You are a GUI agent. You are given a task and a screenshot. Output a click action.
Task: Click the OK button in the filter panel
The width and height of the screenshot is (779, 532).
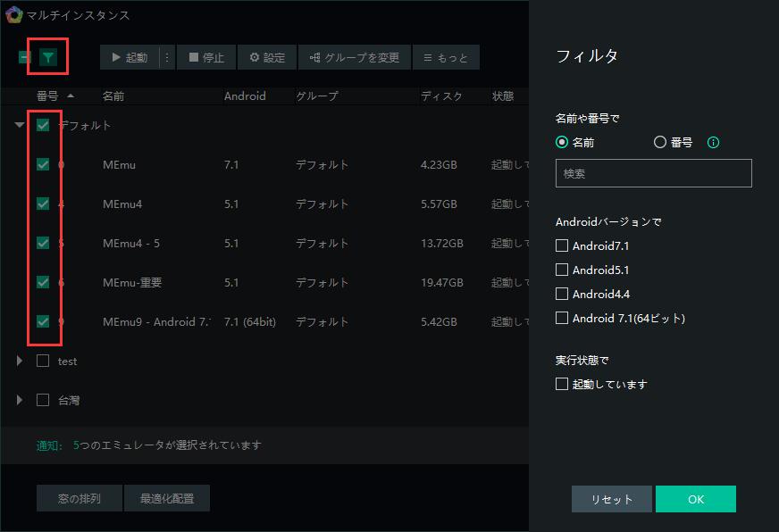pyautogui.click(x=695, y=499)
